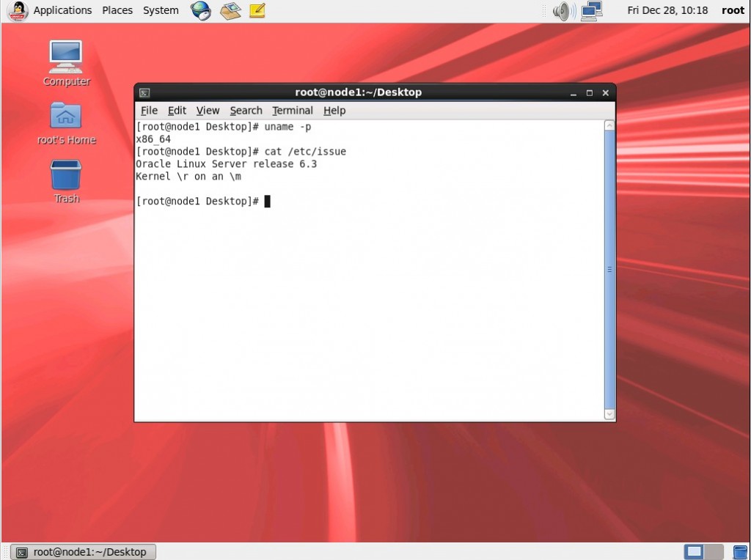Open the Applications menu

62,10
